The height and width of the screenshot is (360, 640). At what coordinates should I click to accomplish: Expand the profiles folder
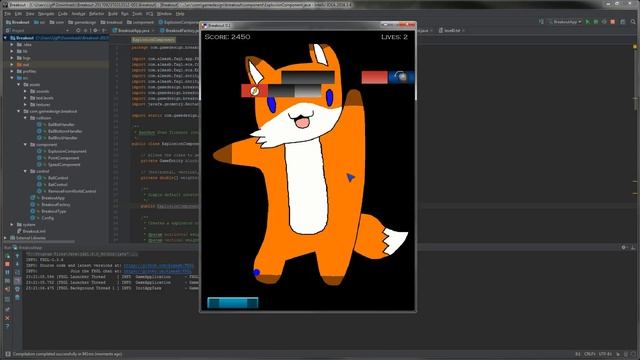coord(12,71)
